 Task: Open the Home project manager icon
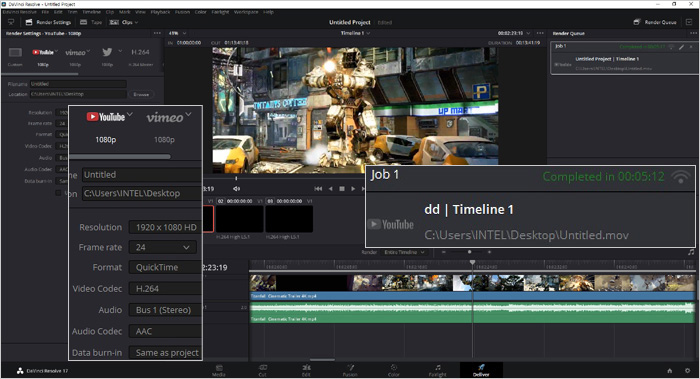click(x=670, y=371)
